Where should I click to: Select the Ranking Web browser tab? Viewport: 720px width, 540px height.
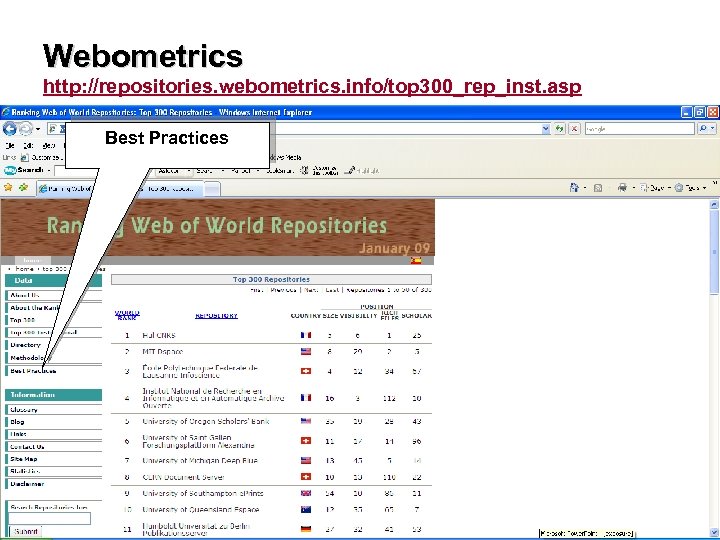pyautogui.click(x=66, y=189)
